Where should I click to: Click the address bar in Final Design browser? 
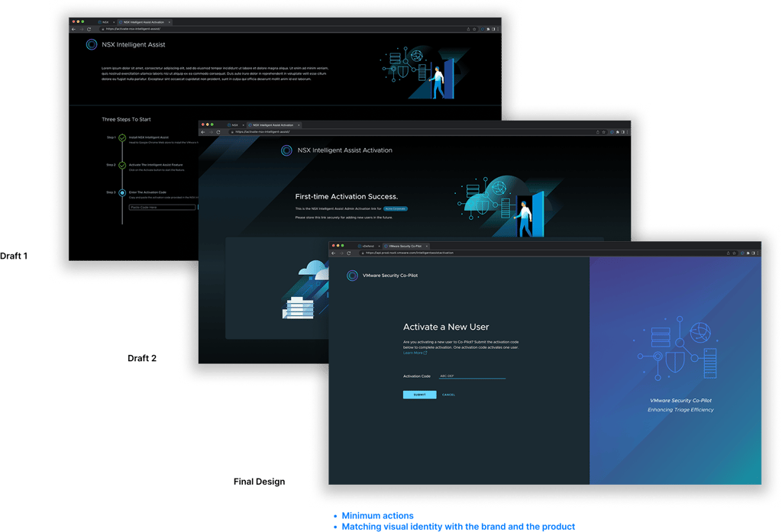[x=541, y=253]
